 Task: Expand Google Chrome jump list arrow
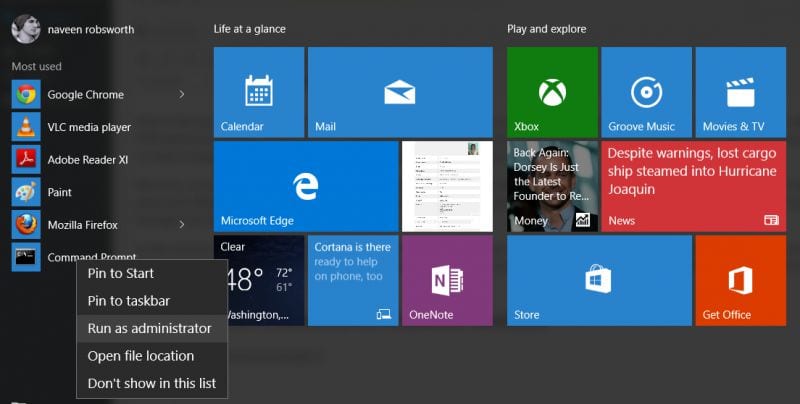[x=181, y=95]
